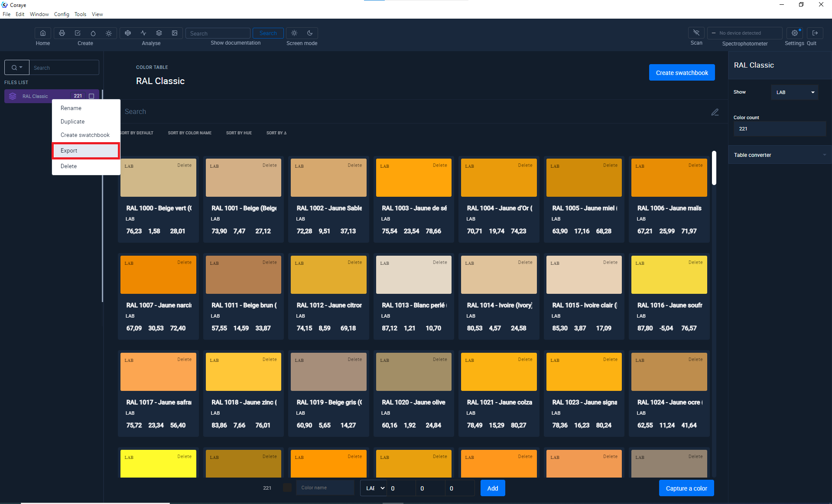
Task: Delete the RAL 1003 Jaune de sécurité color
Action: (x=440, y=165)
